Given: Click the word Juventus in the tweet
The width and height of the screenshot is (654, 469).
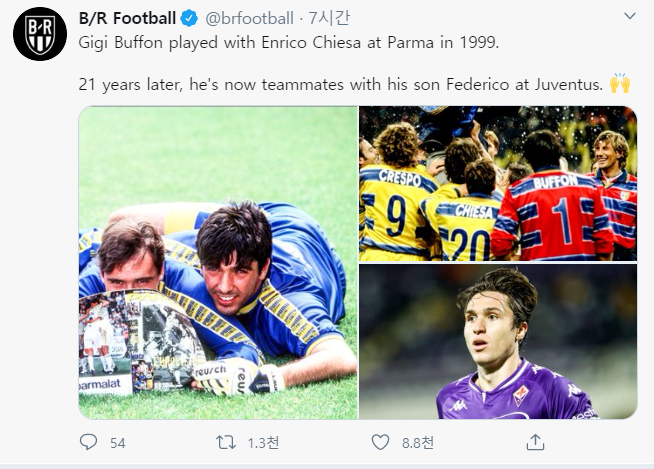Looking at the screenshot, I should click(567, 86).
